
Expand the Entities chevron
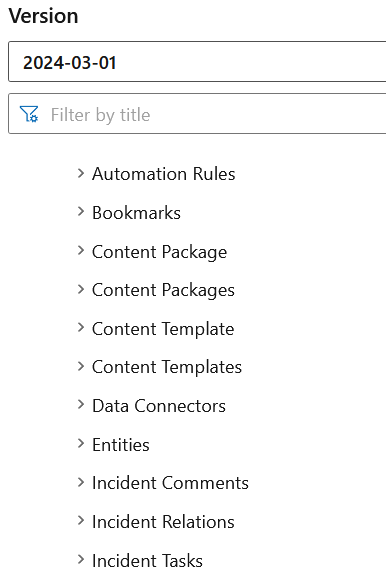80,444
